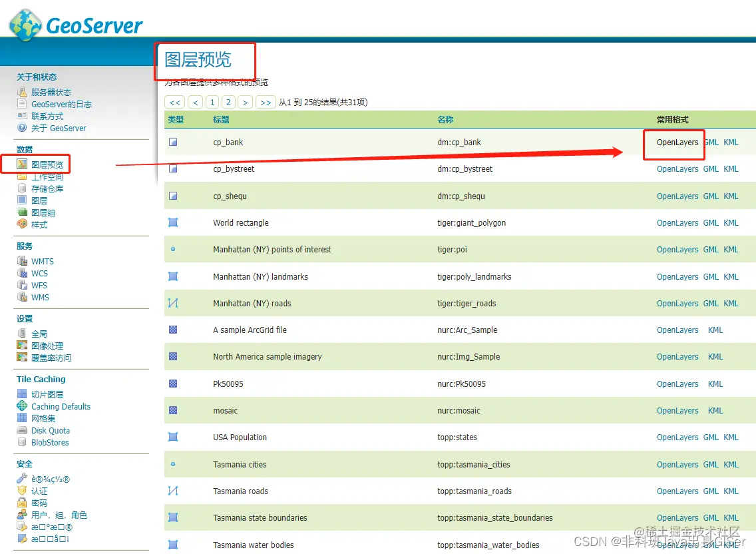This screenshot has height=554, width=756.
Task: Open OpenLayers preview for cp_bank
Action: [677, 142]
